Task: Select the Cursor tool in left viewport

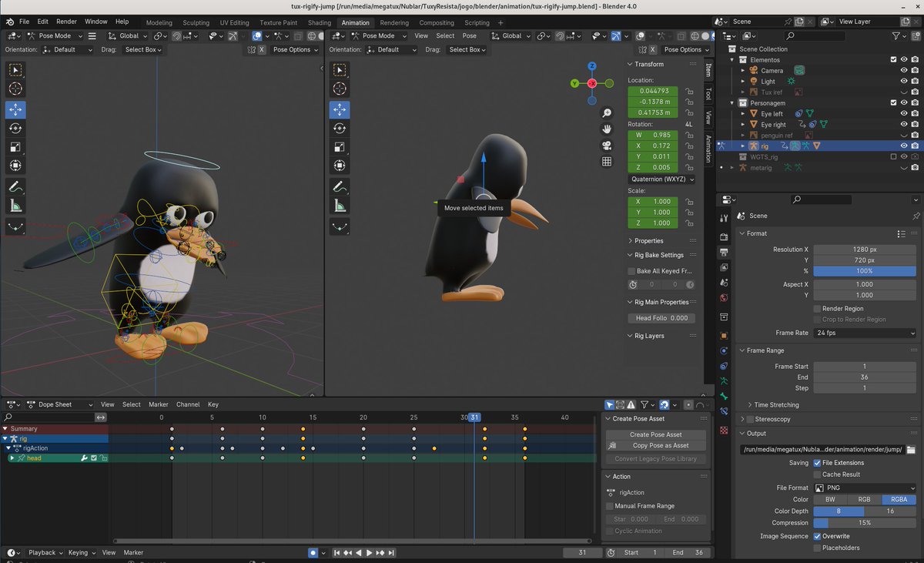Action: 15,89
